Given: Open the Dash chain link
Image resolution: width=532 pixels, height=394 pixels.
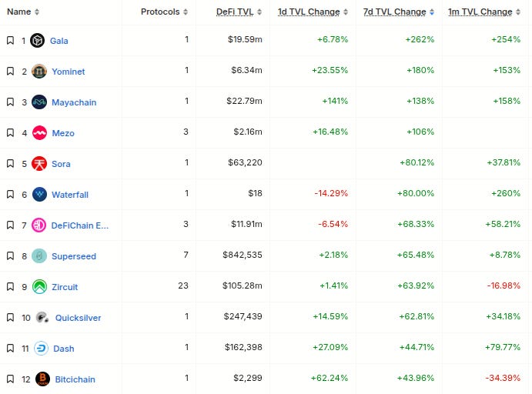Looking at the screenshot, I should click(x=63, y=349).
